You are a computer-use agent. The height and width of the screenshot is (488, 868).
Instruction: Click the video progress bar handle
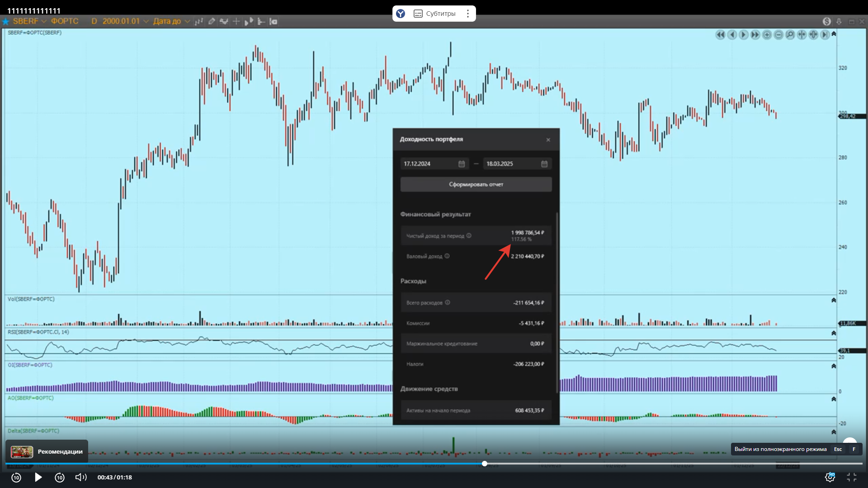tap(485, 464)
